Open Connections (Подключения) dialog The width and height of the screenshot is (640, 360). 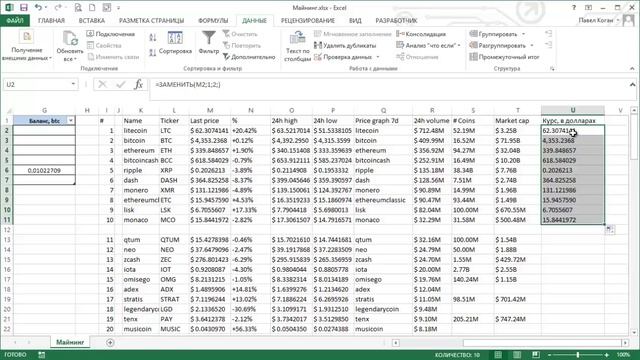pyautogui.click(x=111, y=34)
